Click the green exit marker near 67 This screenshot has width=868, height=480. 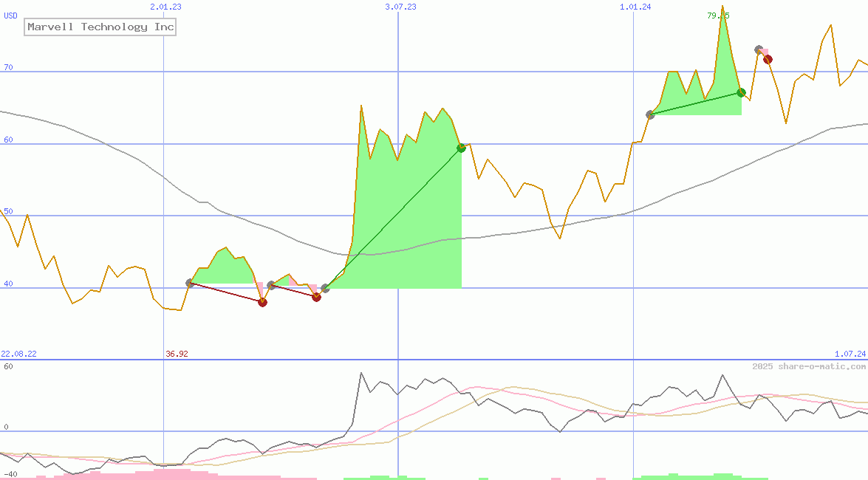click(x=741, y=92)
